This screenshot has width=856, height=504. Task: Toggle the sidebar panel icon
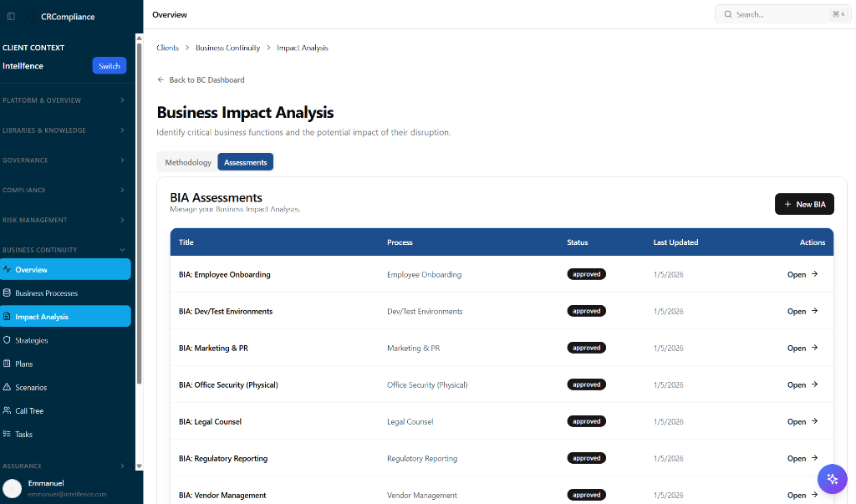11,16
